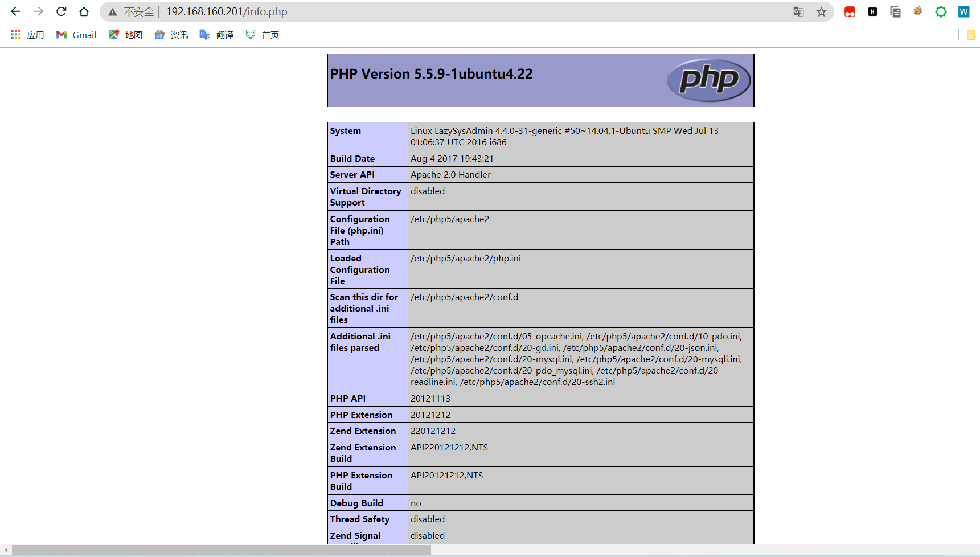980x557 pixels.
Task: Open the News (资讯) bookmark
Action: point(171,35)
